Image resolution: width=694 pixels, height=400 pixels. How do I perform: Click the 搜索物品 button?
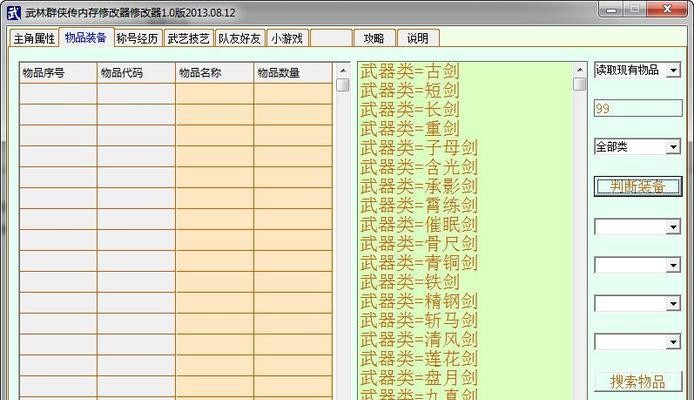(x=637, y=381)
